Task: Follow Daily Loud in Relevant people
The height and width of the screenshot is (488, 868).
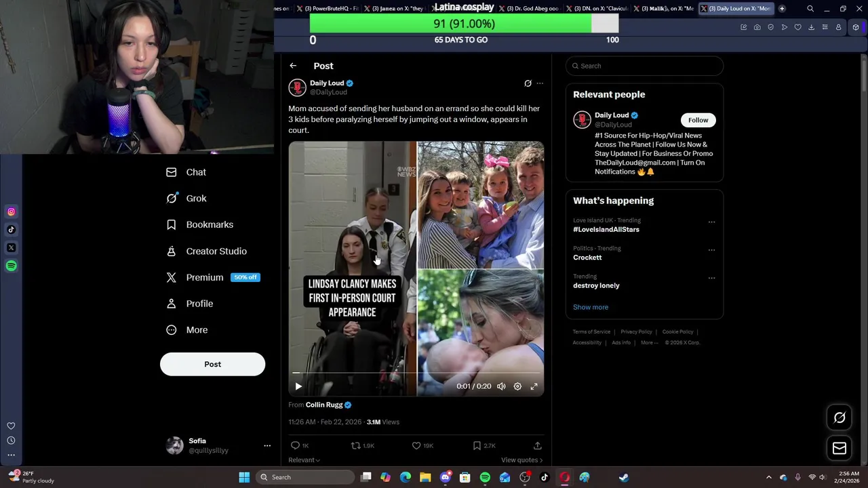Action: [x=698, y=120]
